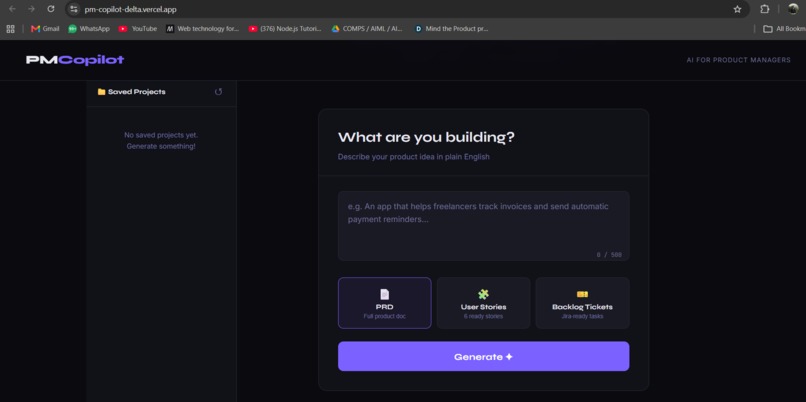Viewport: 806px width, 402px height.
Task: Refresh the Saved Projects list
Action: (x=218, y=92)
